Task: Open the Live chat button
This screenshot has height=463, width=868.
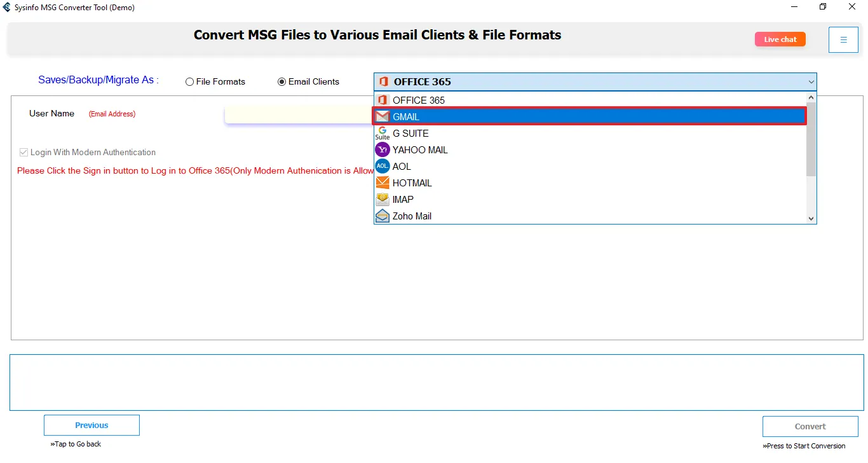Action: (780, 39)
